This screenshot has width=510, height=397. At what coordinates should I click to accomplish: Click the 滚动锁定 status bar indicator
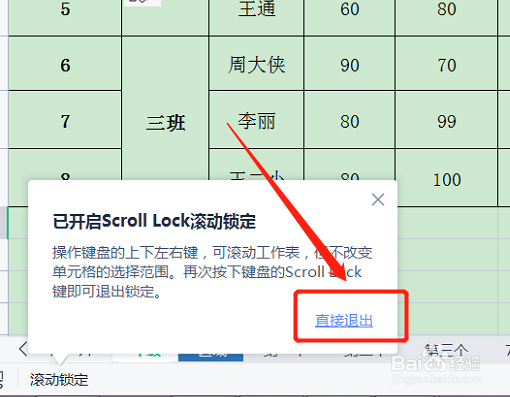point(59,380)
